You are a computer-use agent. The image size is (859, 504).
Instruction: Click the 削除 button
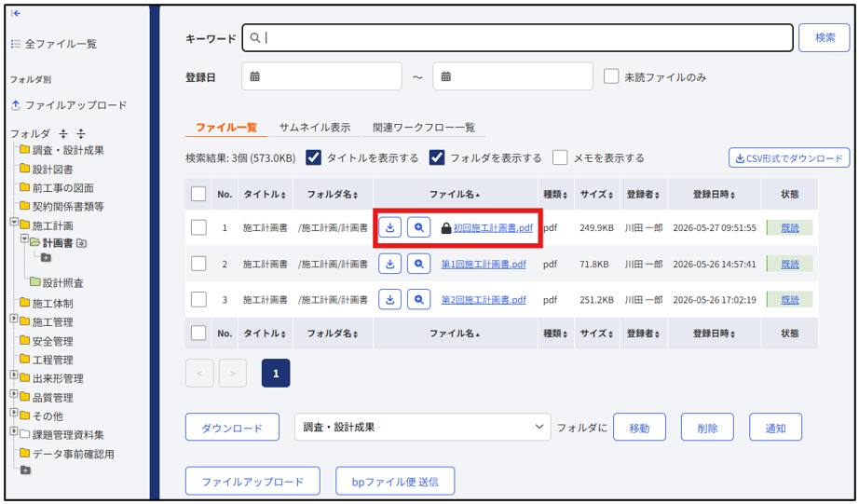click(707, 428)
